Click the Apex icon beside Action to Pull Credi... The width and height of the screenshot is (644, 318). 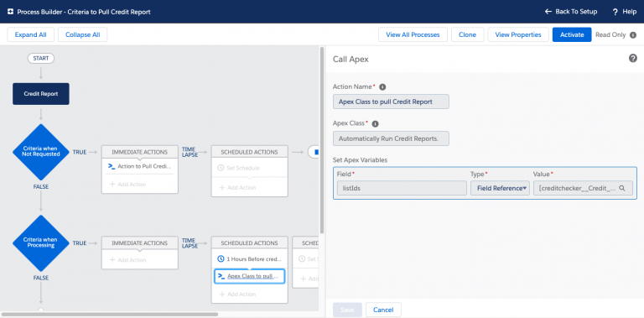[111, 166]
